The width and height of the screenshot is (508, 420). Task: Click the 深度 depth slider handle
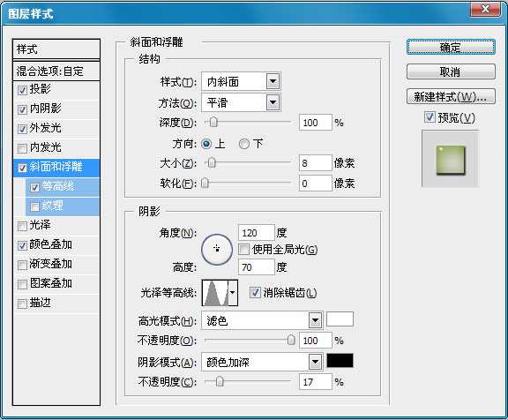[x=213, y=122]
